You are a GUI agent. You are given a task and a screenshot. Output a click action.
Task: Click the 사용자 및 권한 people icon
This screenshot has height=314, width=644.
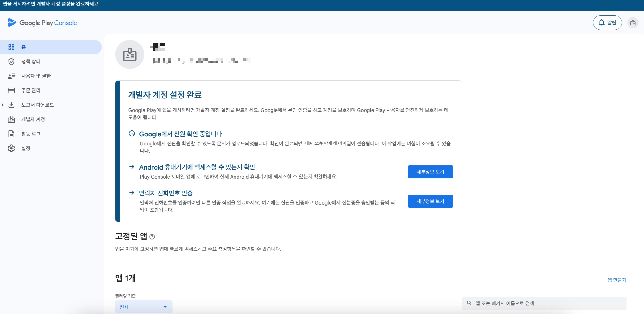(x=11, y=76)
